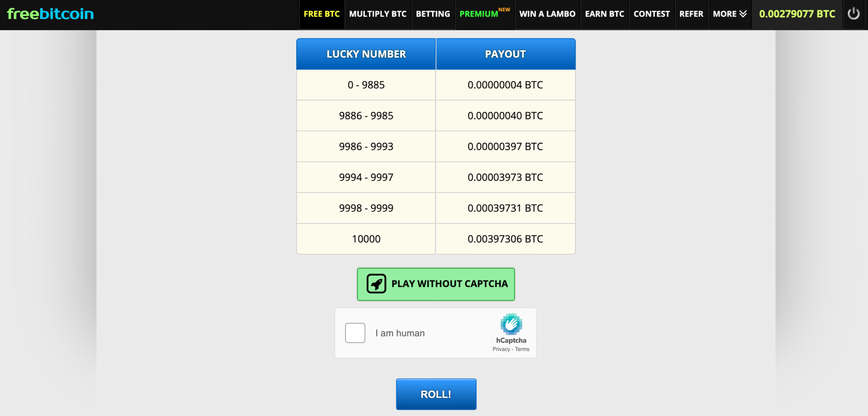Viewport: 868px width, 416px height.
Task: Expand the MORE dropdown menu
Action: (x=729, y=14)
